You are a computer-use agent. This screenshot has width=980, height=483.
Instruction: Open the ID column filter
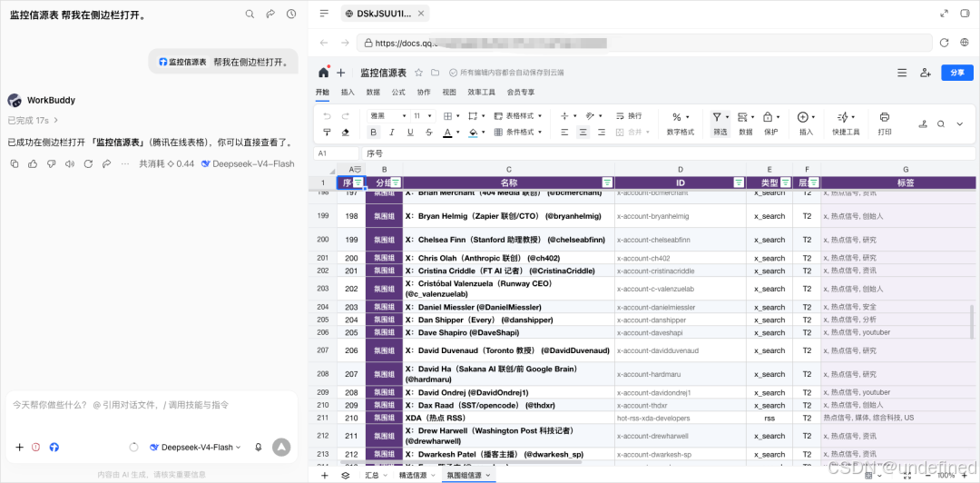click(739, 182)
